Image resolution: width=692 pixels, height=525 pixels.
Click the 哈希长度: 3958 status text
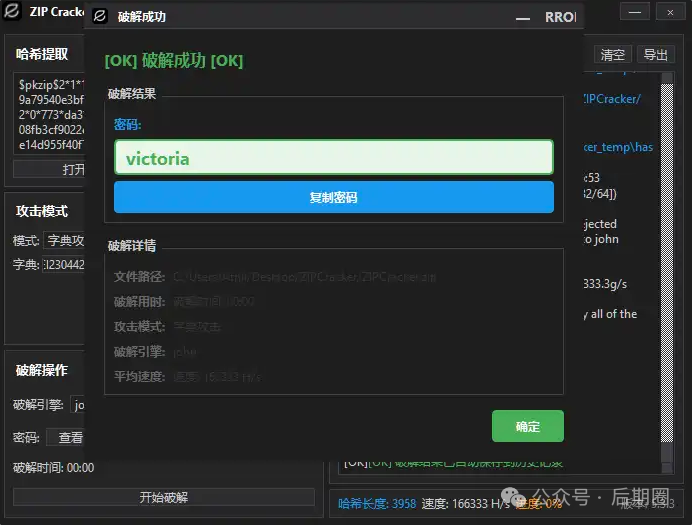(377, 504)
